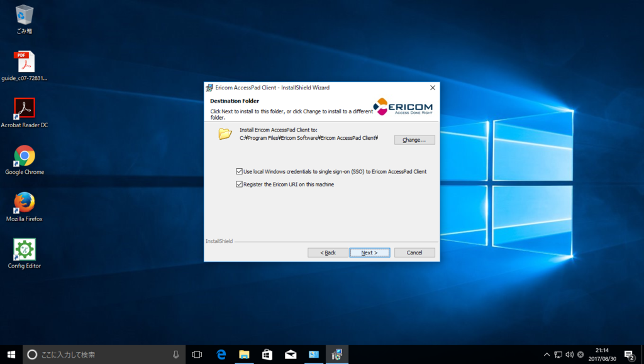The width and height of the screenshot is (644, 364).
Task: Open network status tray icon
Action: (x=558, y=355)
